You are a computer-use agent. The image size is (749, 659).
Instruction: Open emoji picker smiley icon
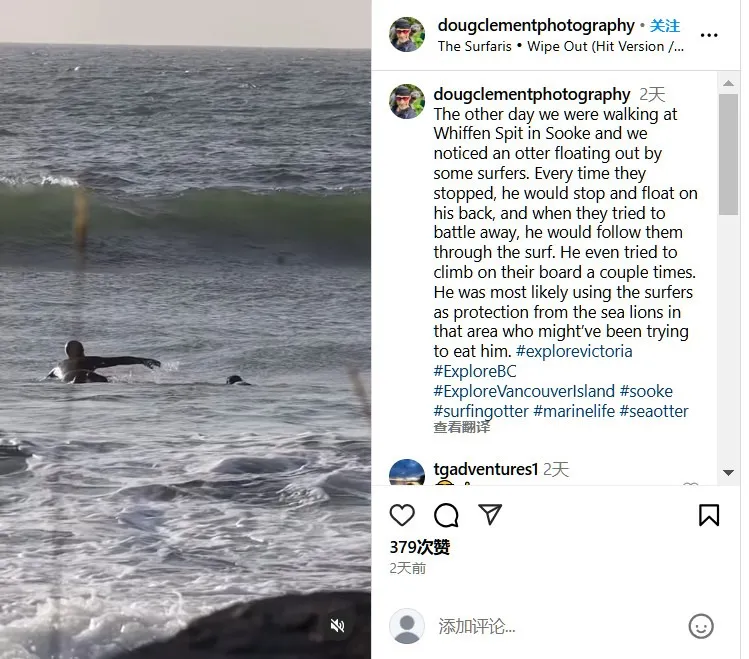tap(701, 626)
